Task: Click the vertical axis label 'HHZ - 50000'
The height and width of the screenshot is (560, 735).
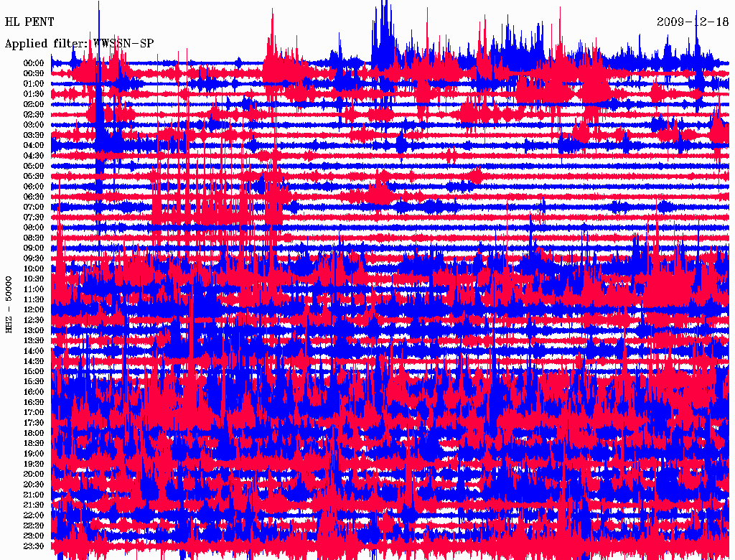Action: (9, 304)
